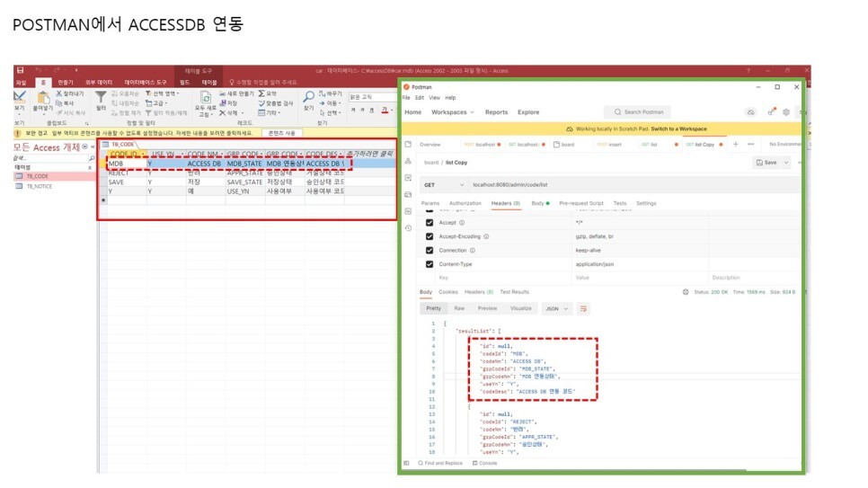Click the empty Key field in headers table
The height and width of the screenshot is (488, 868).
(x=504, y=278)
